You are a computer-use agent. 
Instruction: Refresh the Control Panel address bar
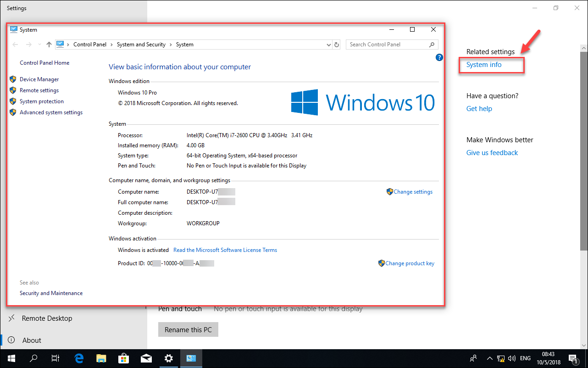coord(337,45)
